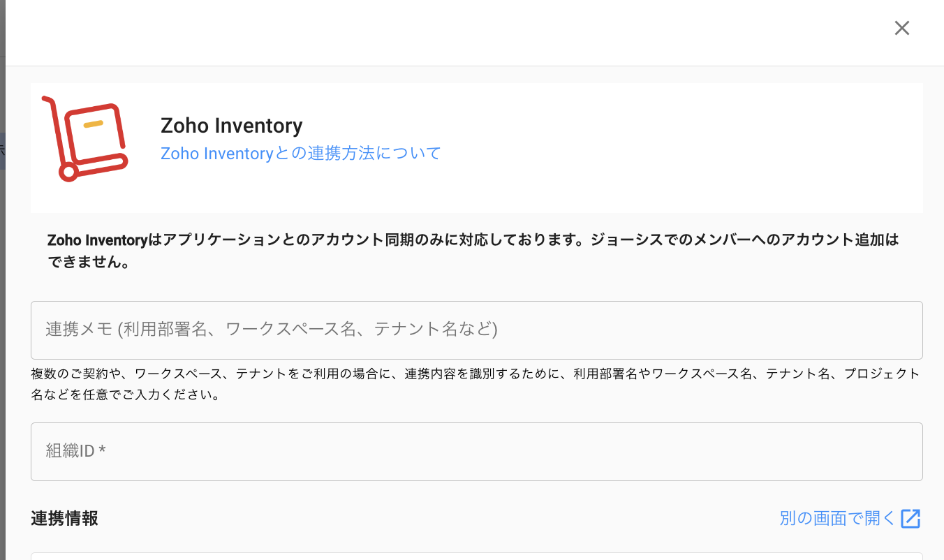Close the Zoho Inventory integration dialog

coord(901,28)
